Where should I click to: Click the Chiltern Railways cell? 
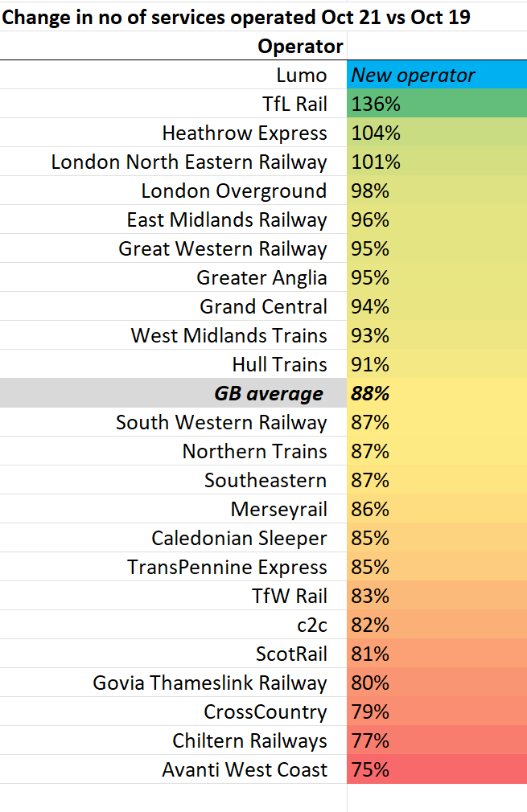tap(173, 740)
